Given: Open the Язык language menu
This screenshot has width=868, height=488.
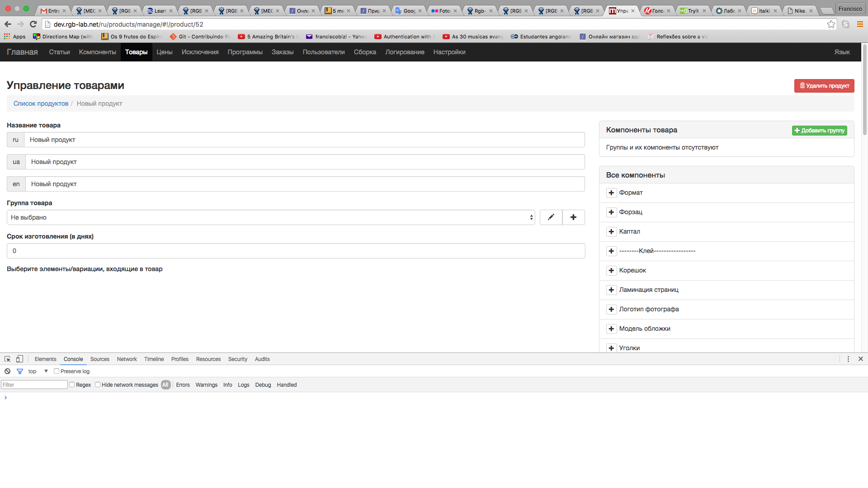Looking at the screenshot, I should pyautogui.click(x=842, y=52).
